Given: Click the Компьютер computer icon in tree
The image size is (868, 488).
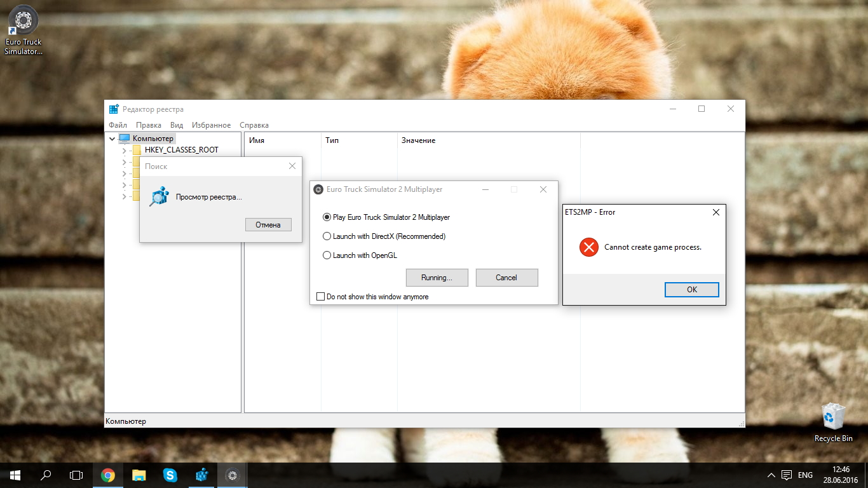Looking at the screenshot, I should point(125,138).
